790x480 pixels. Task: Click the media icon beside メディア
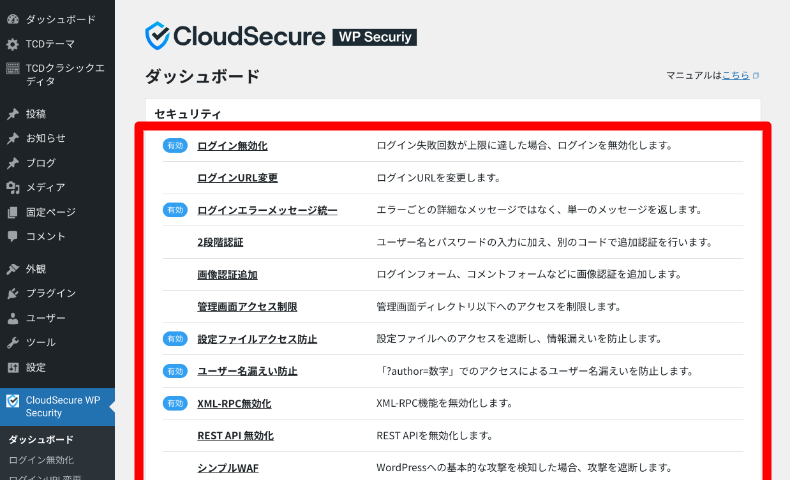[13, 187]
